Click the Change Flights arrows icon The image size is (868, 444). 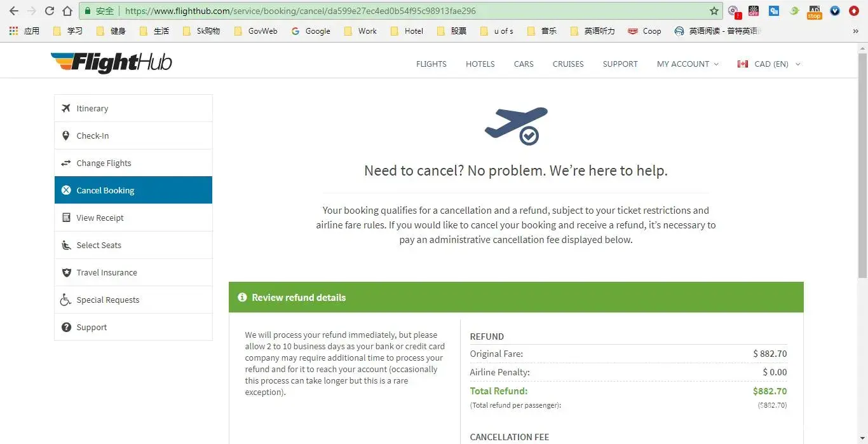(66, 163)
